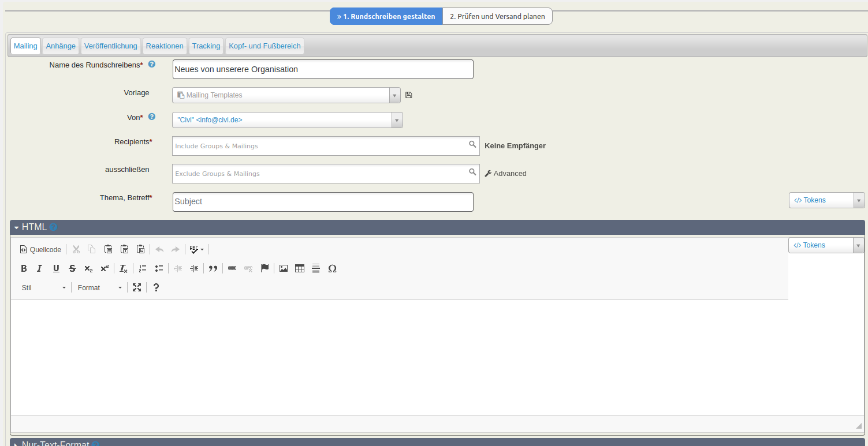This screenshot has height=446, width=868.
Task: Toggle underline formatting
Action: pyautogui.click(x=56, y=268)
